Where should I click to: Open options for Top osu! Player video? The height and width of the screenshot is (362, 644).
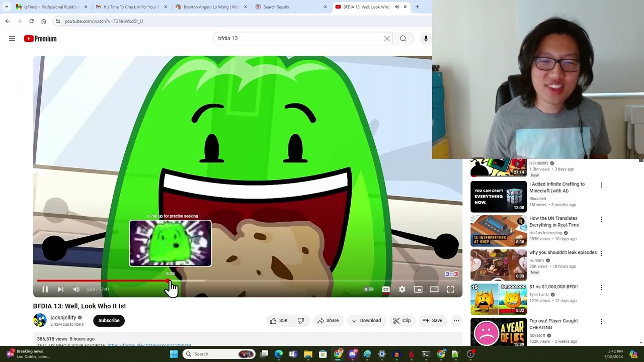(601, 322)
